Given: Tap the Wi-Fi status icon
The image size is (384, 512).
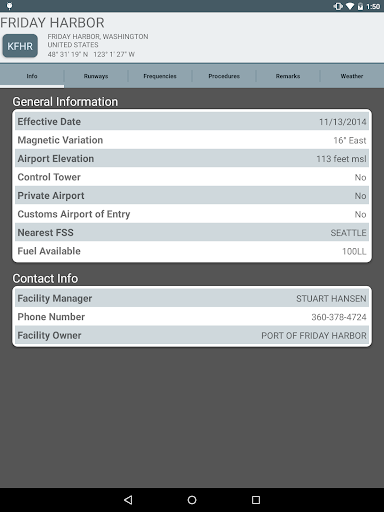Looking at the screenshot, I should point(350,6).
